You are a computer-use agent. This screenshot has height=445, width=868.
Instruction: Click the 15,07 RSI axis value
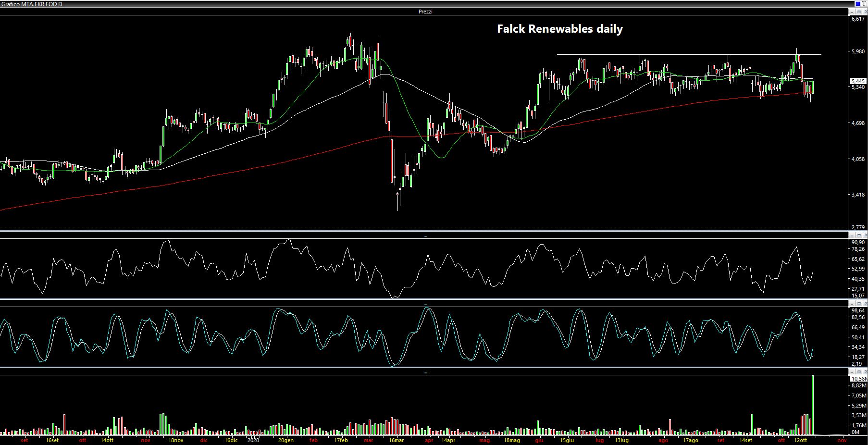click(x=857, y=296)
